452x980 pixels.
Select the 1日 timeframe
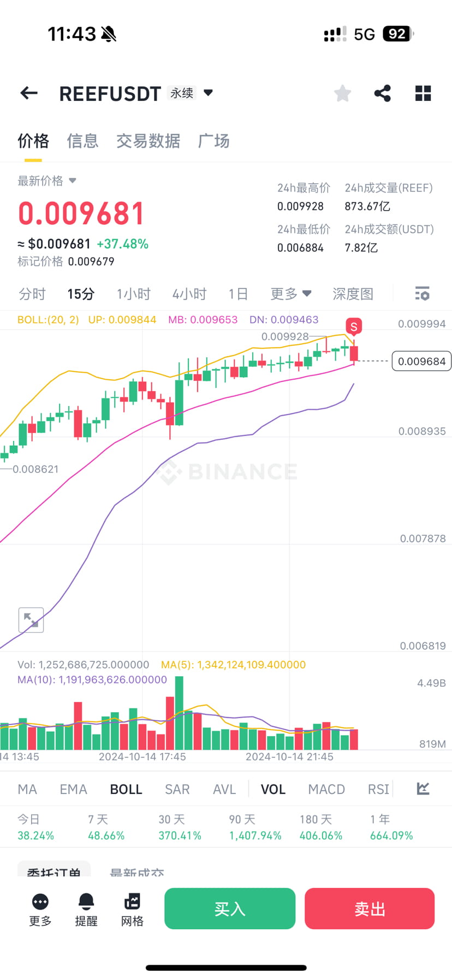[x=238, y=294]
